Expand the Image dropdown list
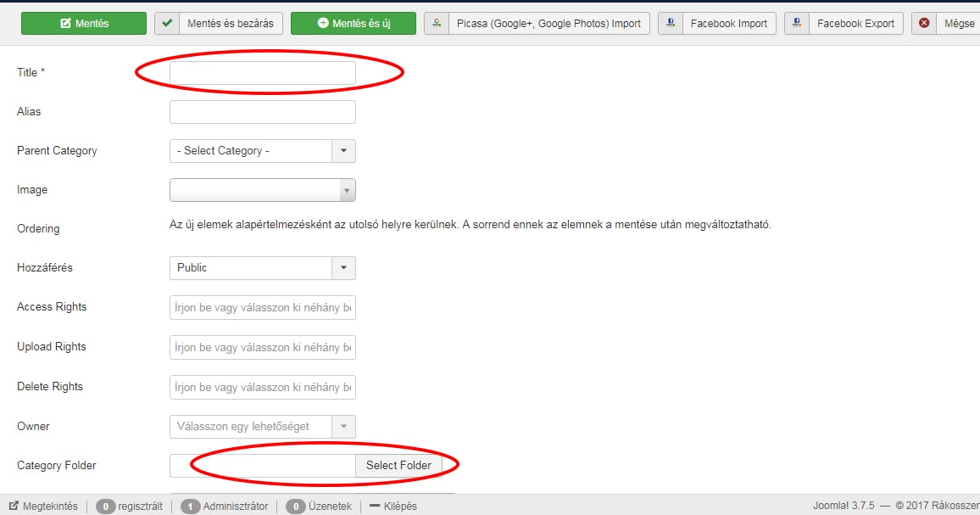980x515 pixels. [x=263, y=190]
